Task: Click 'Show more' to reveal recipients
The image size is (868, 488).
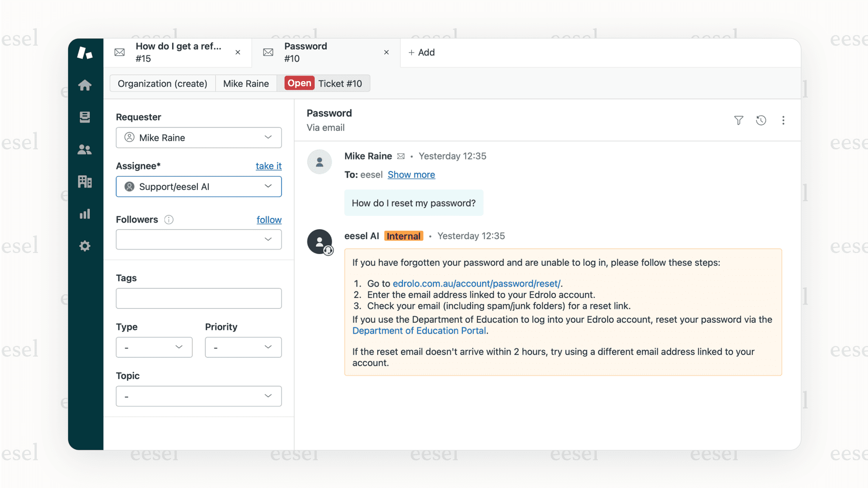Action: [x=411, y=175]
